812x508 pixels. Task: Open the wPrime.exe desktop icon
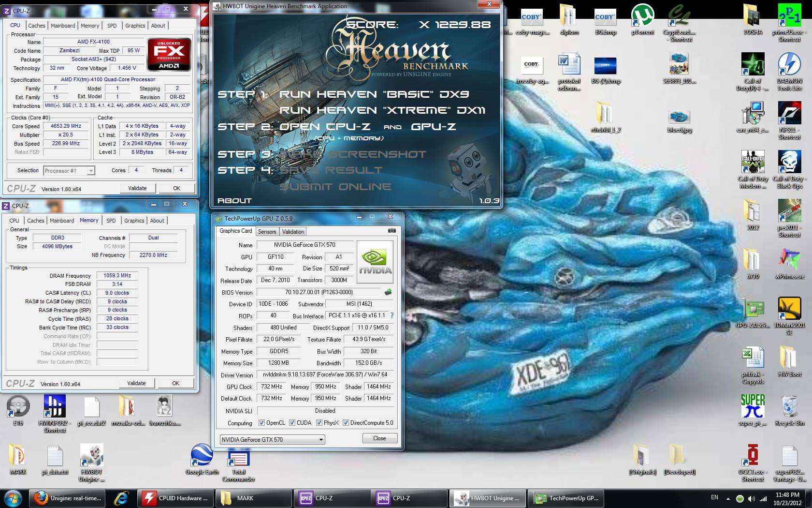point(789,264)
